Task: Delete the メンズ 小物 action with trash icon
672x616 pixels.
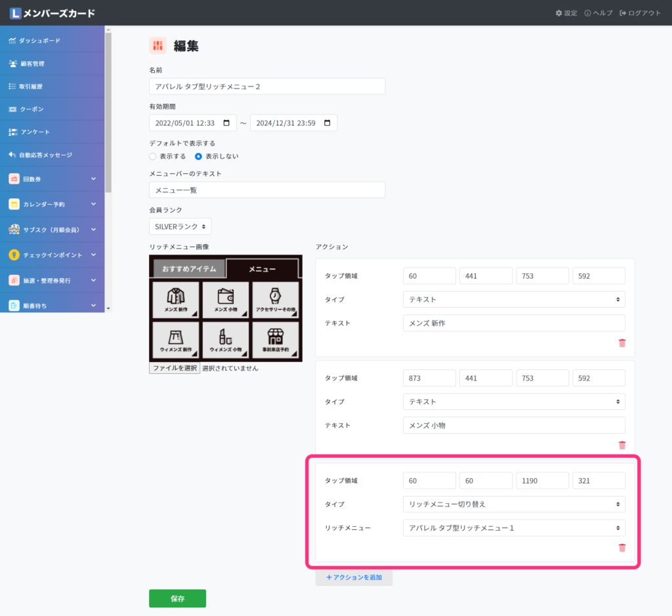Action: click(x=621, y=445)
